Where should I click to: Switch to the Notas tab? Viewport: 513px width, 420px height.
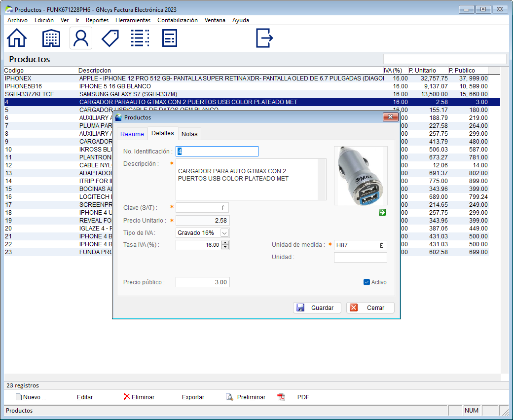click(x=189, y=134)
